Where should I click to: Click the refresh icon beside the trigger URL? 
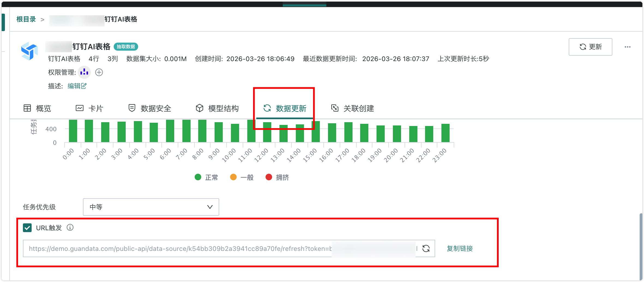pyautogui.click(x=426, y=248)
